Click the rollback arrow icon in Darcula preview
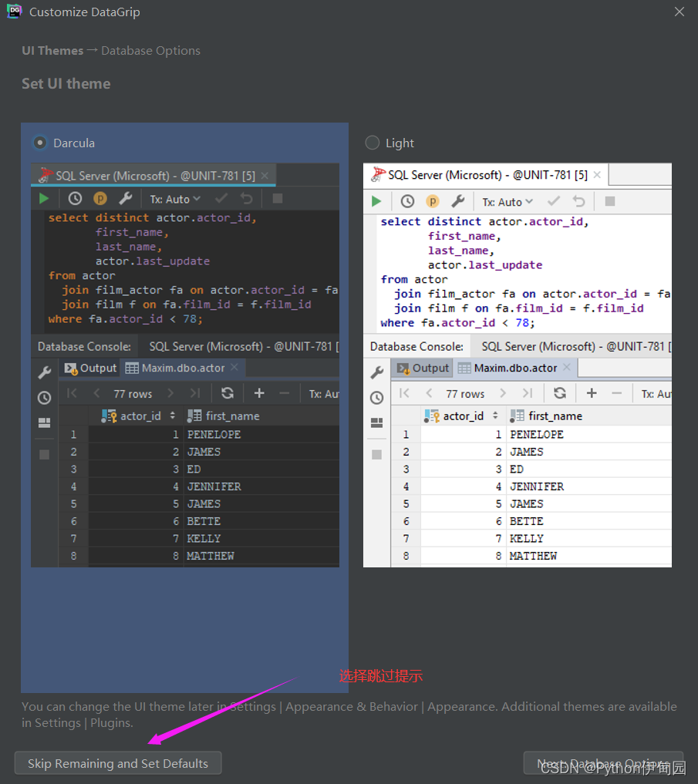The image size is (698, 784). 247,199
